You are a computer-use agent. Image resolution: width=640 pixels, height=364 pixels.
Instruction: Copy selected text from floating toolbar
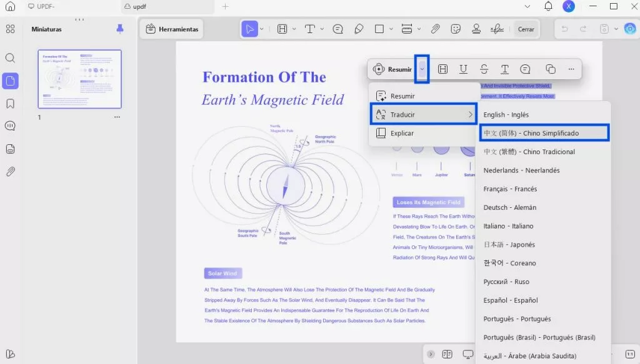click(551, 69)
